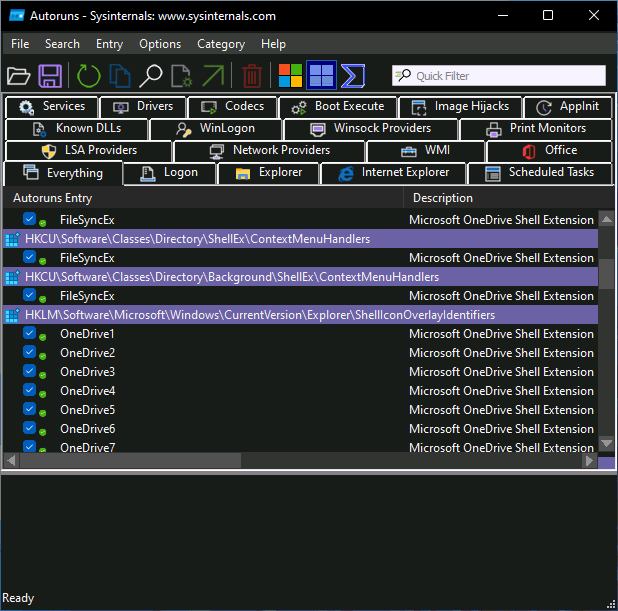Click the purple Save floppy disk icon
The width and height of the screenshot is (618, 611).
click(50, 75)
